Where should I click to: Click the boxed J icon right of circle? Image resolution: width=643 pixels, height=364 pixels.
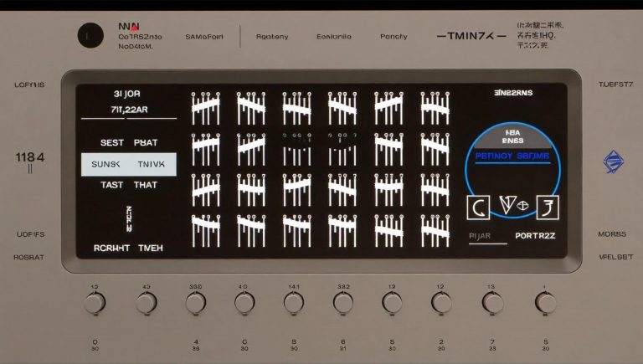(547, 207)
